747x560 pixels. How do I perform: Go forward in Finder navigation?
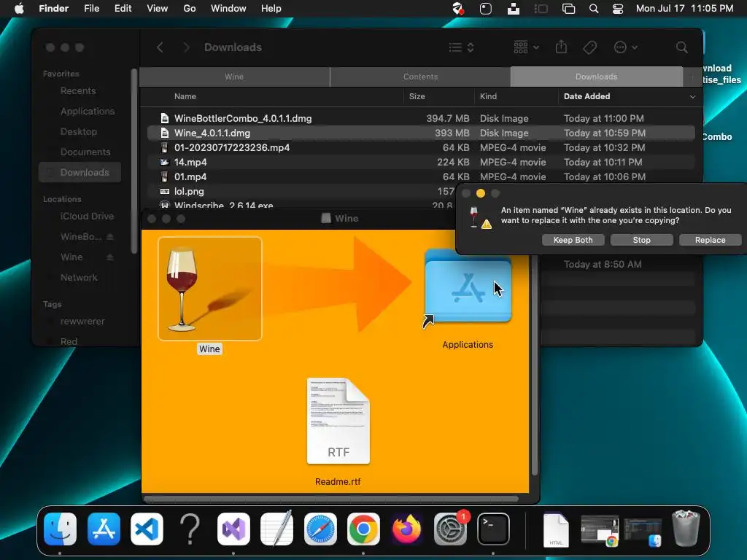pyautogui.click(x=186, y=47)
